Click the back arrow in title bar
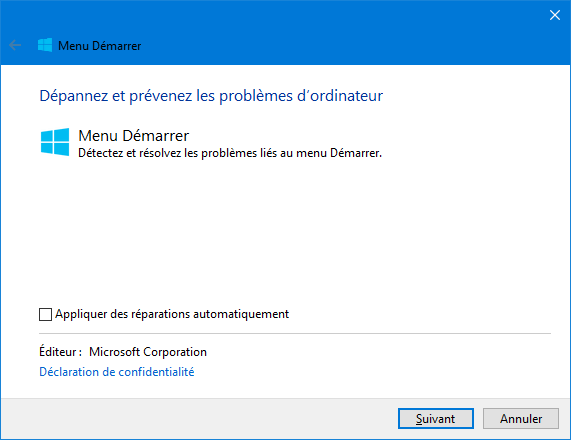571x440 pixels. [x=15, y=45]
